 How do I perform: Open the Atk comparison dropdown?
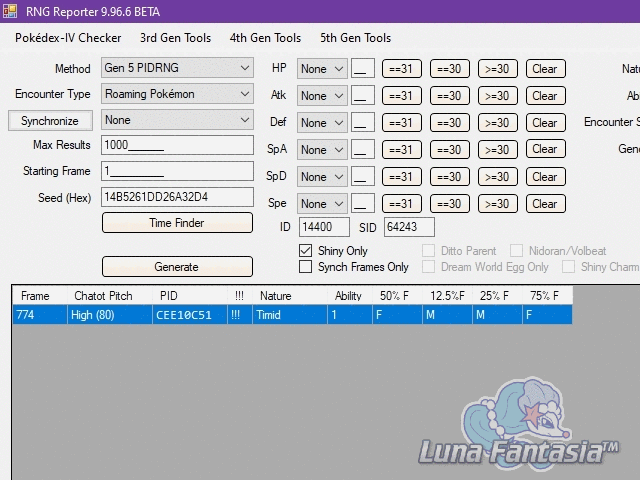click(x=322, y=96)
